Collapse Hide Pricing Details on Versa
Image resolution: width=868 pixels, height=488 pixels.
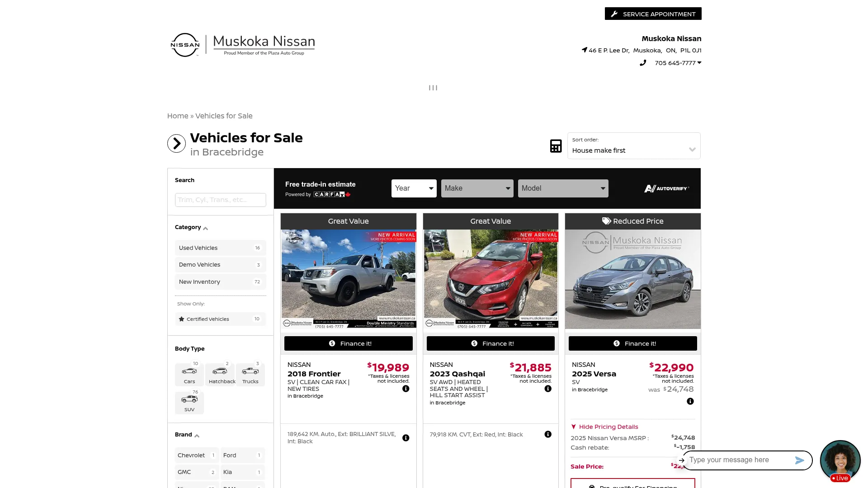(x=604, y=427)
